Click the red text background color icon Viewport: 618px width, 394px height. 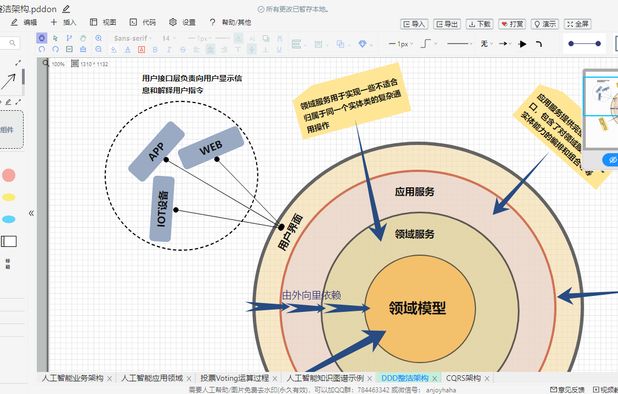[x=141, y=50]
